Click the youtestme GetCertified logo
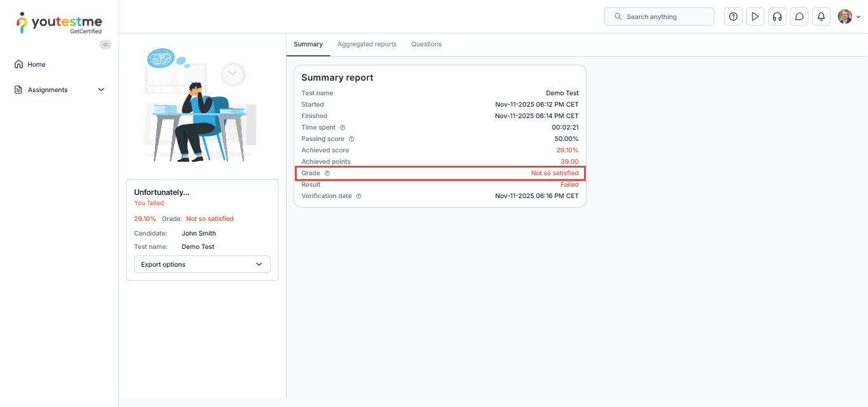Viewport: 868px width, 407px height. click(59, 23)
